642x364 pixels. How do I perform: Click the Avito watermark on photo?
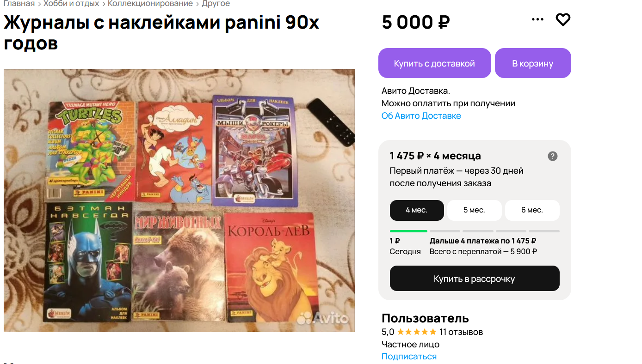pos(322,318)
